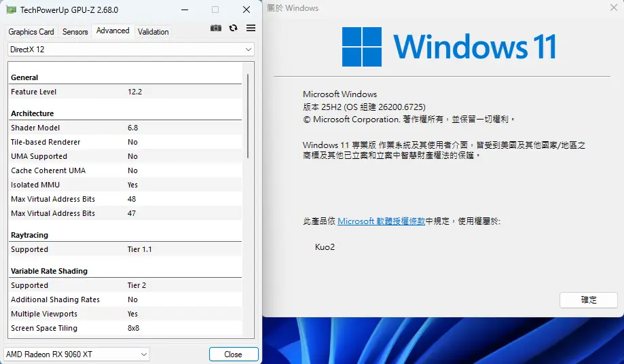The height and width of the screenshot is (364, 624).
Task: Close GPU-Z using the title bar X
Action: point(246,10)
